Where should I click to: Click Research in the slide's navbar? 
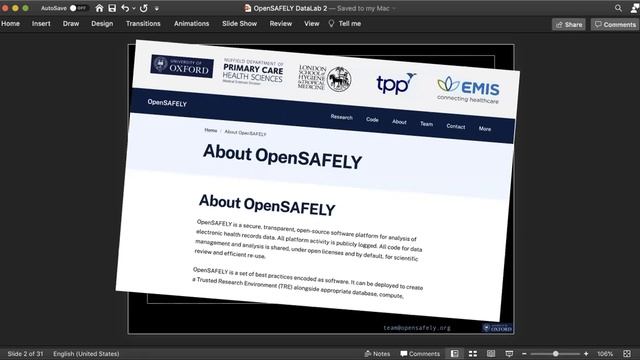click(342, 117)
